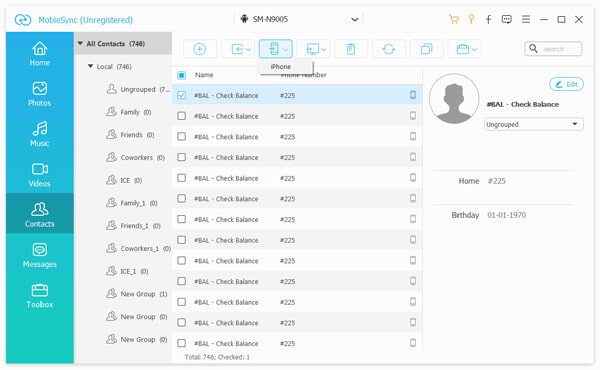
Task: Switch to the Photos section
Action: click(40, 94)
